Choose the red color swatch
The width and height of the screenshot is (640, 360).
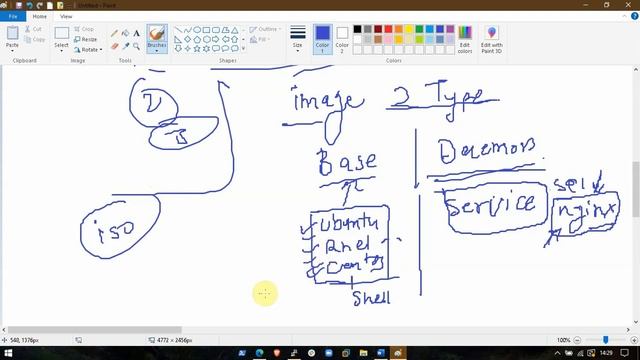388,29
